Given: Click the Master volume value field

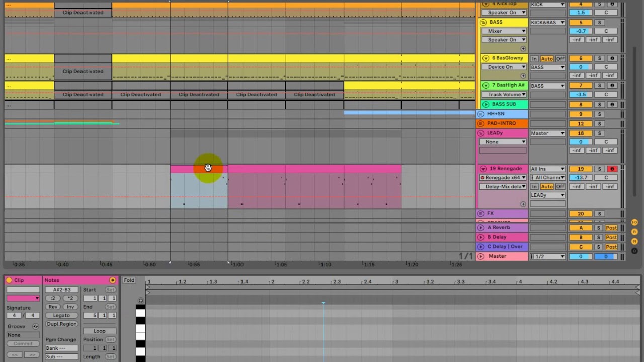Looking at the screenshot, I should (581, 257).
